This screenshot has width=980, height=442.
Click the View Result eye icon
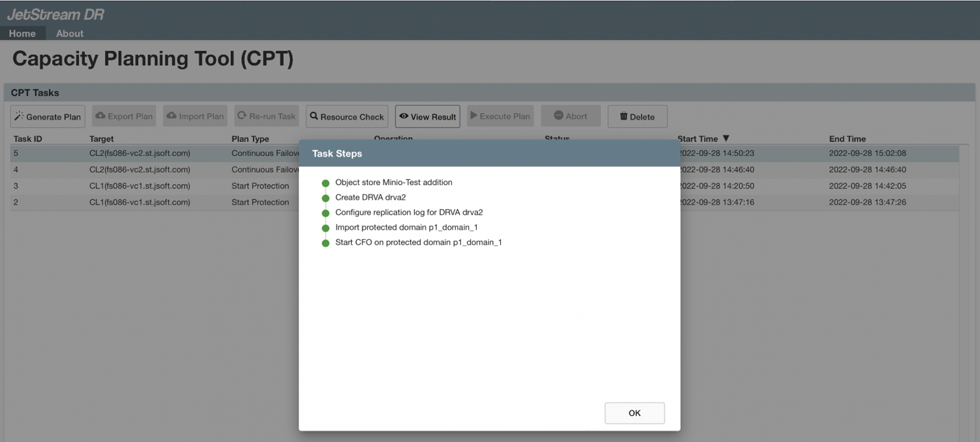(x=403, y=116)
